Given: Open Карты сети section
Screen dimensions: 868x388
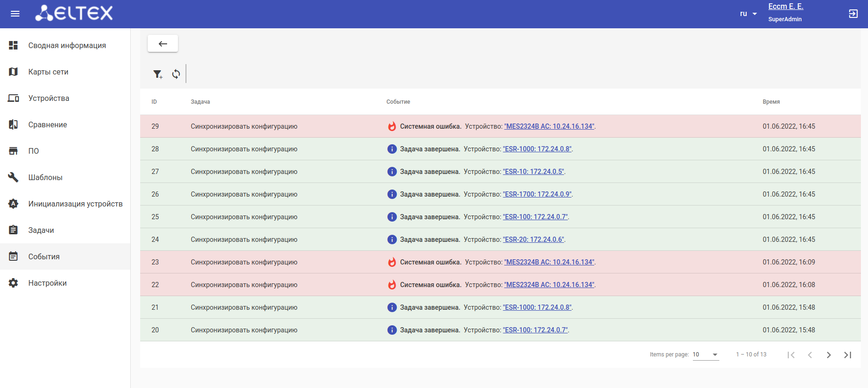Looking at the screenshot, I should click(x=48, y=72).
